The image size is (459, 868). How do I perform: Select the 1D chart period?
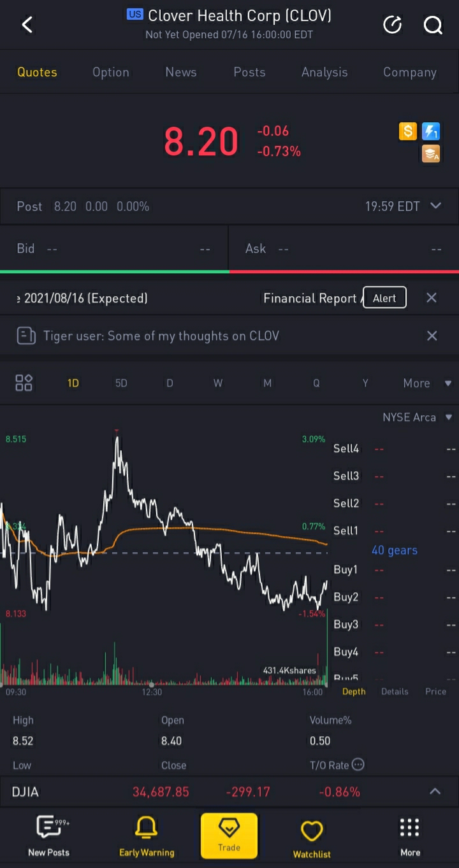tap(73, 383)
